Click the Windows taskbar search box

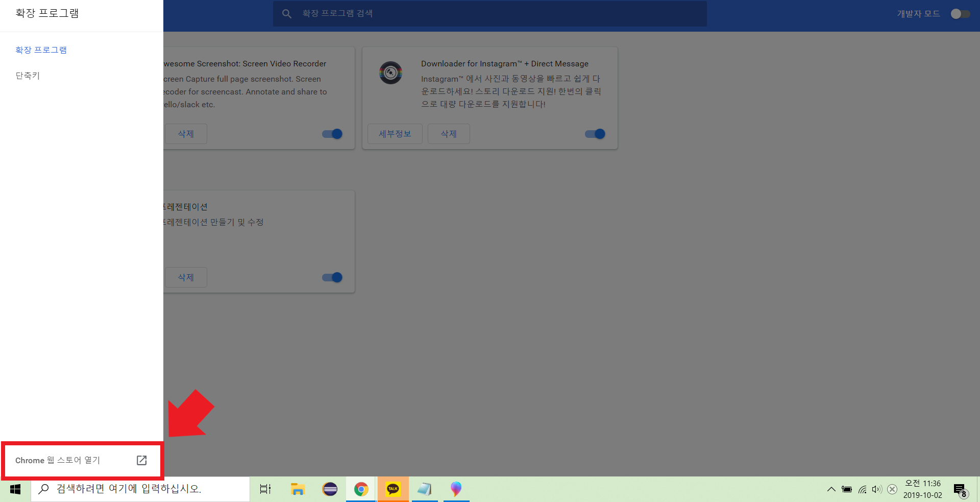(x=140, y=489)
